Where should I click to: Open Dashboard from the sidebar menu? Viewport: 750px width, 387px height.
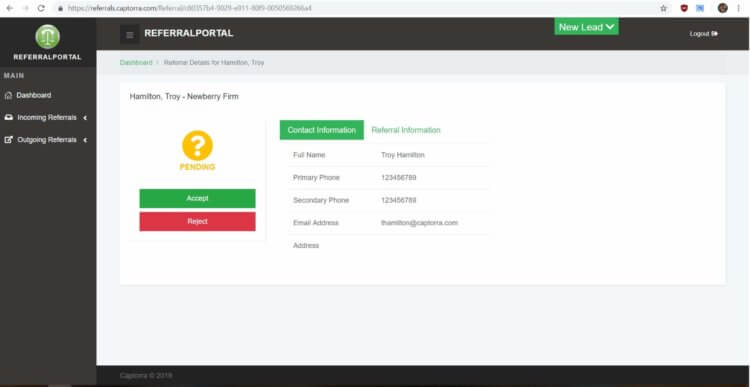pos(34,95)
